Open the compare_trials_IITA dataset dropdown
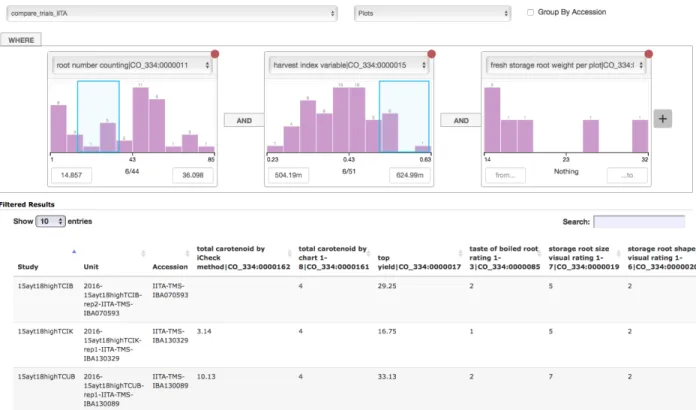Screen dimensions: 696x410 tap(172, 13)
